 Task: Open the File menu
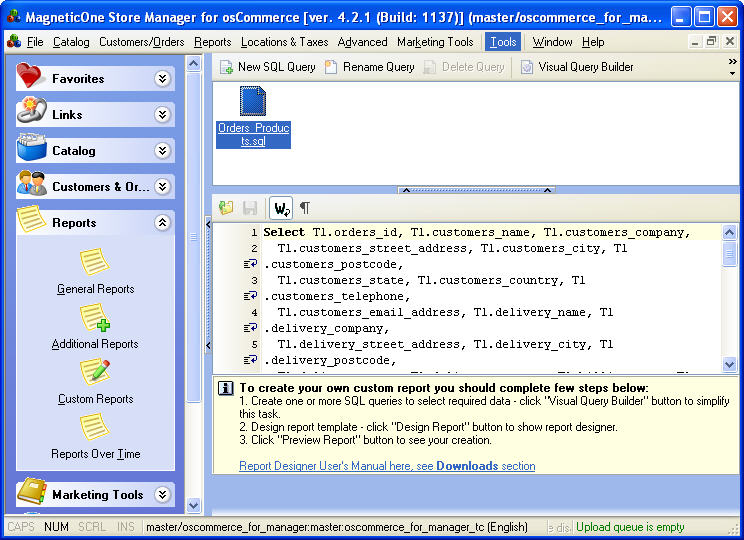point(35,42)
